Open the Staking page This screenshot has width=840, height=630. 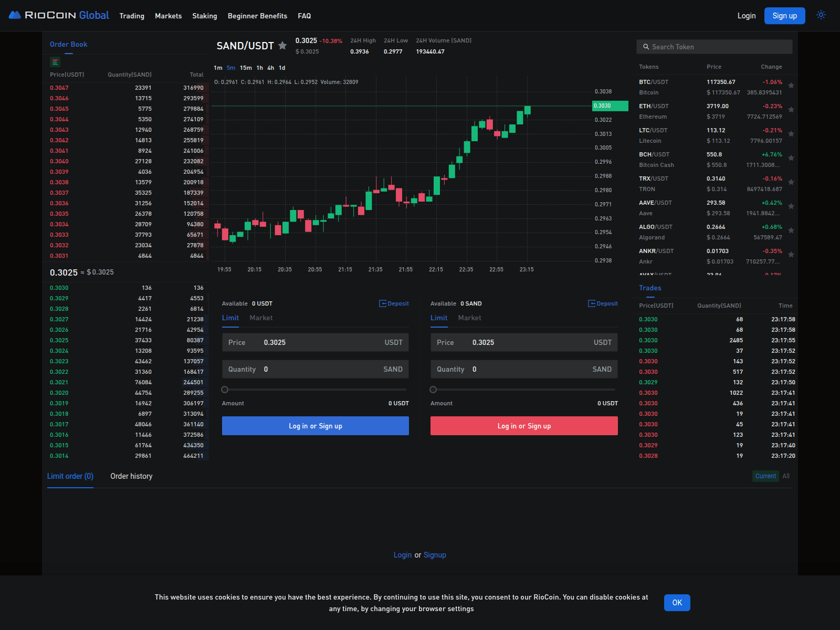pyautogui.click(x=204, y=16)
